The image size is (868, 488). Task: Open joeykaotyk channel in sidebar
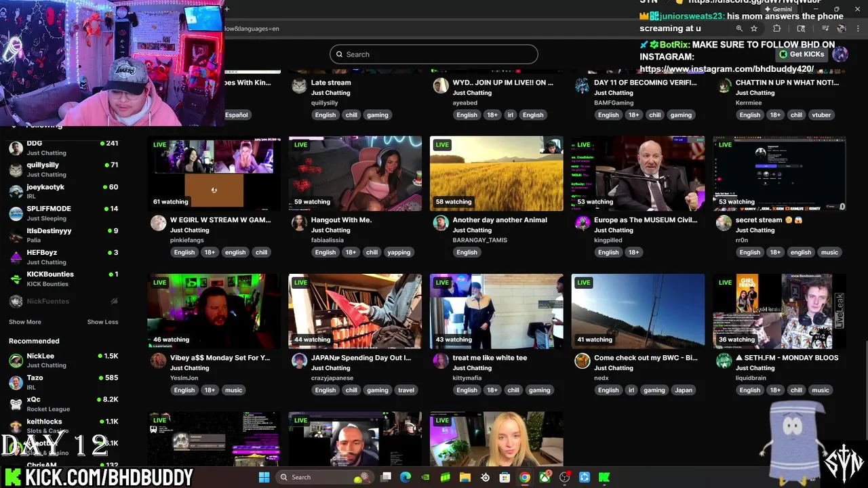click(x=64, y=191)
